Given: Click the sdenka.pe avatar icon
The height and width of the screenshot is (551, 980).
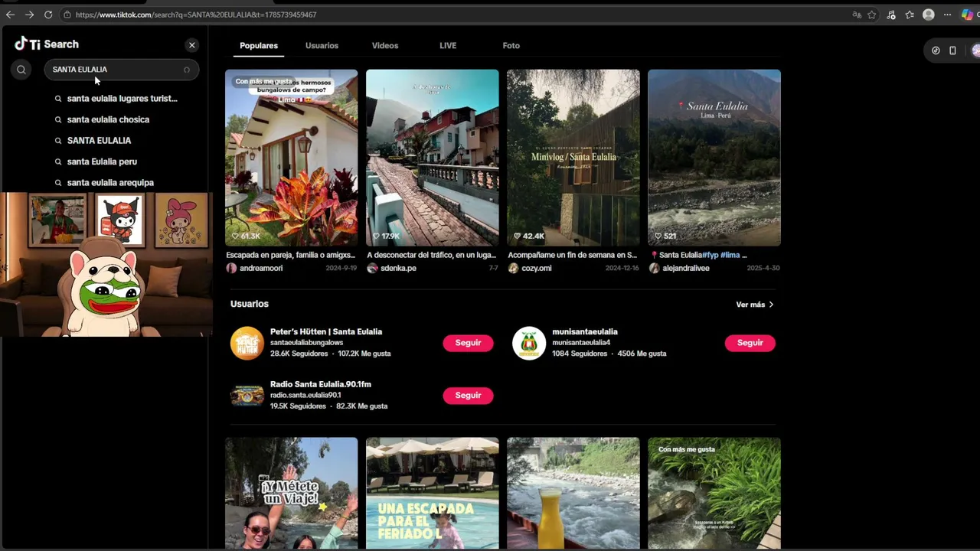Looking at the screenshot, I should [372, 269].
